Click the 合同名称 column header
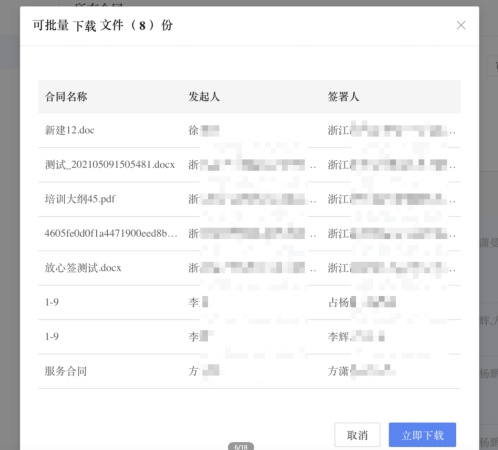The image size is (498, 450). point(66,97)
